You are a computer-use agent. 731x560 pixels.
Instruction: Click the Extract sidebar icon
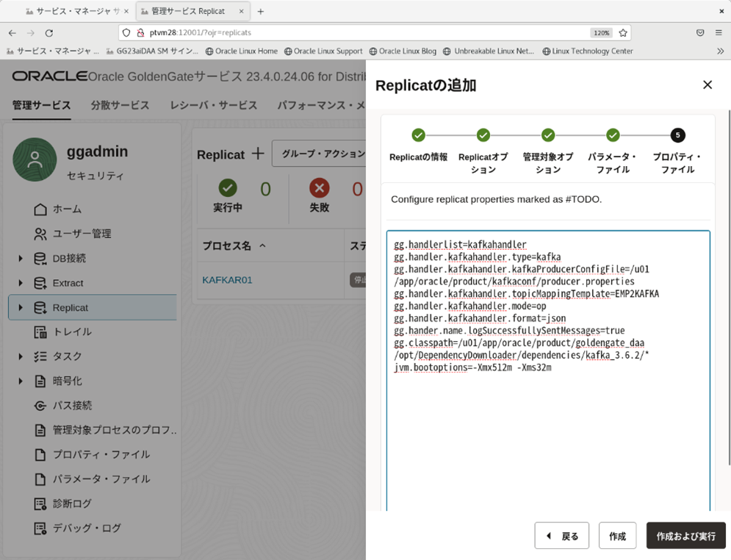(40, 283)
